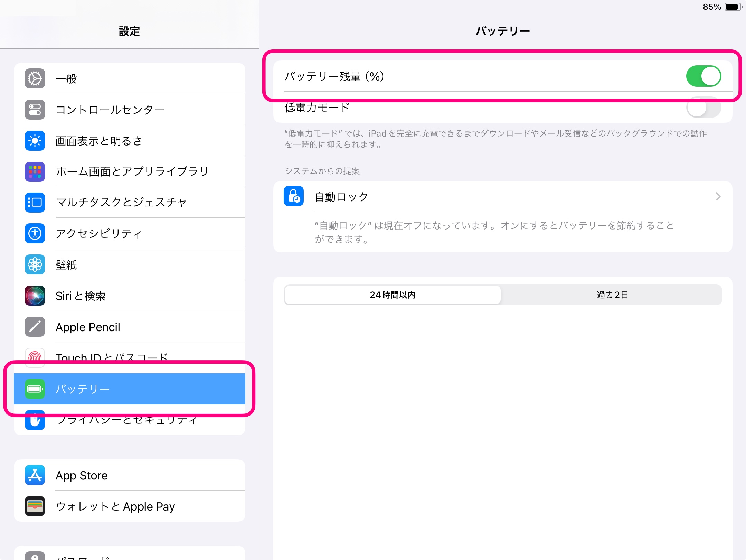Open 画面表示と明るさ brightness icon
Screen dimensions: 746x560
click(35, 141)
